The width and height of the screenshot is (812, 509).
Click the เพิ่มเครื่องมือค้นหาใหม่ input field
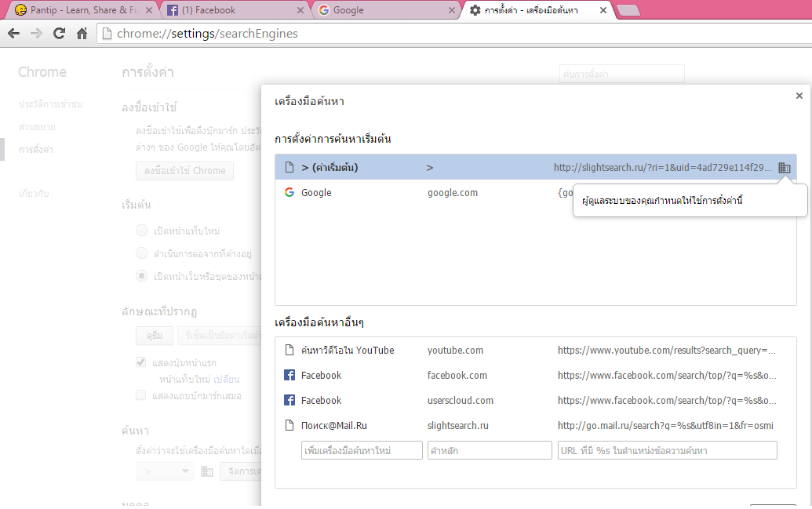click(362, 450)
